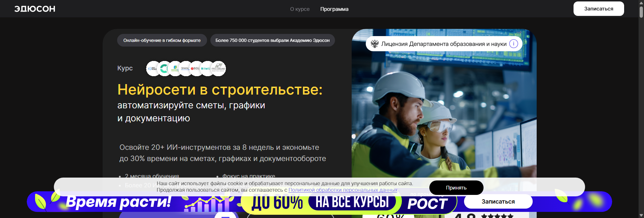The width and height of the screenshot is (644, 218).
Task: Click the Эдюсон logo in header
Action: 35,9
